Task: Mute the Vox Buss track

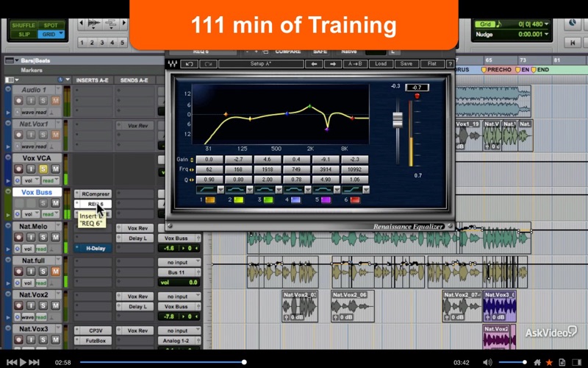Action: tap(56, 203)
